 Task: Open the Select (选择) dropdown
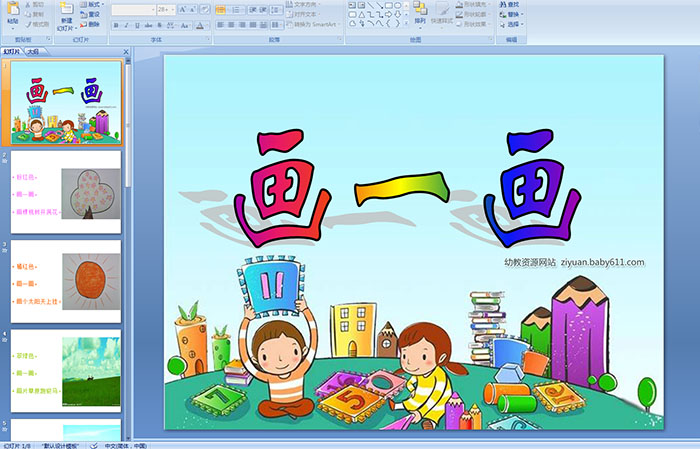[512, 24]
